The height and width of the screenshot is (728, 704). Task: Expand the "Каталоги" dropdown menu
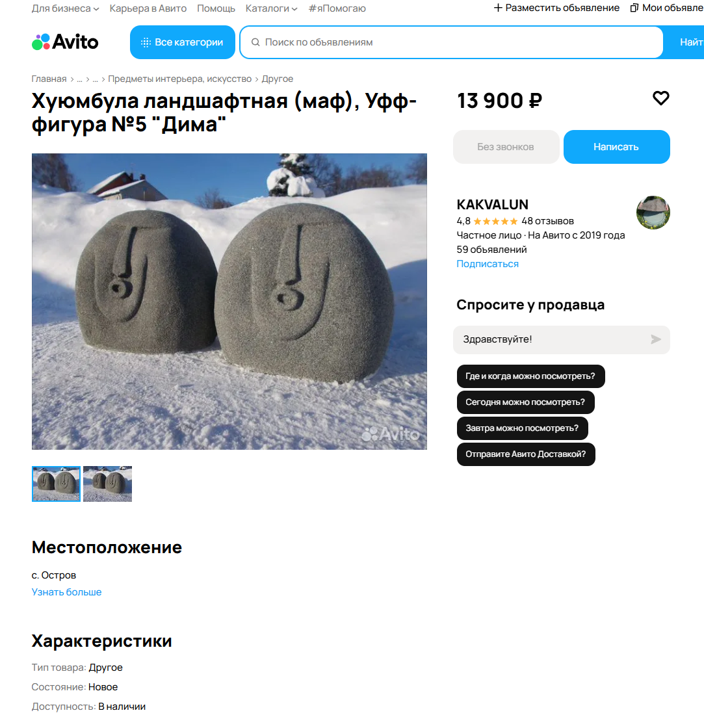coord(271,8)
